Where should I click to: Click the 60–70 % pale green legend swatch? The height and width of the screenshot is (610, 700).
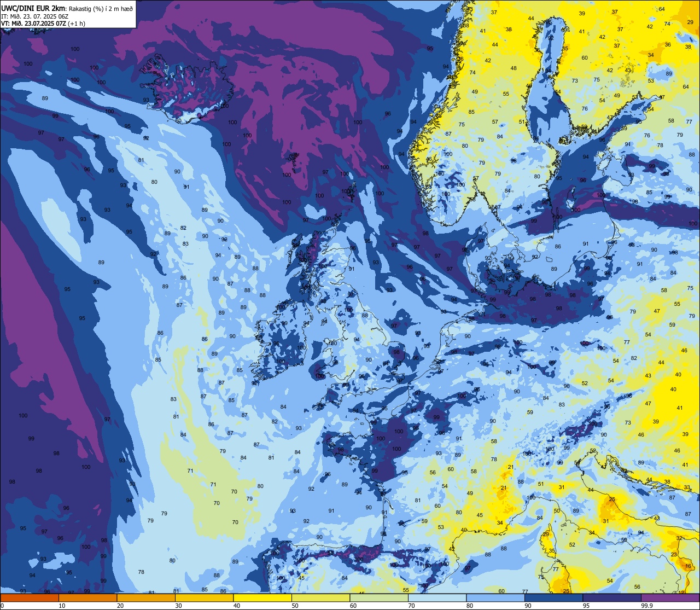379,598
